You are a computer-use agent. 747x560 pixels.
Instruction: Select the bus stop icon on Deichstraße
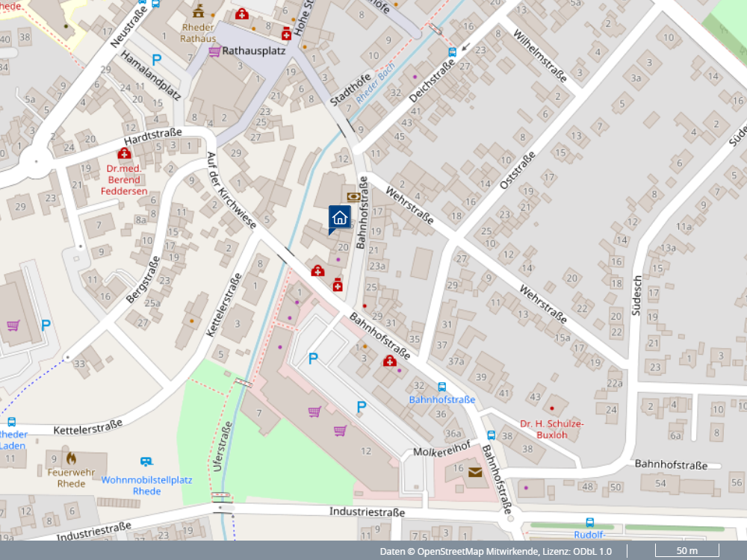[452, 52]
